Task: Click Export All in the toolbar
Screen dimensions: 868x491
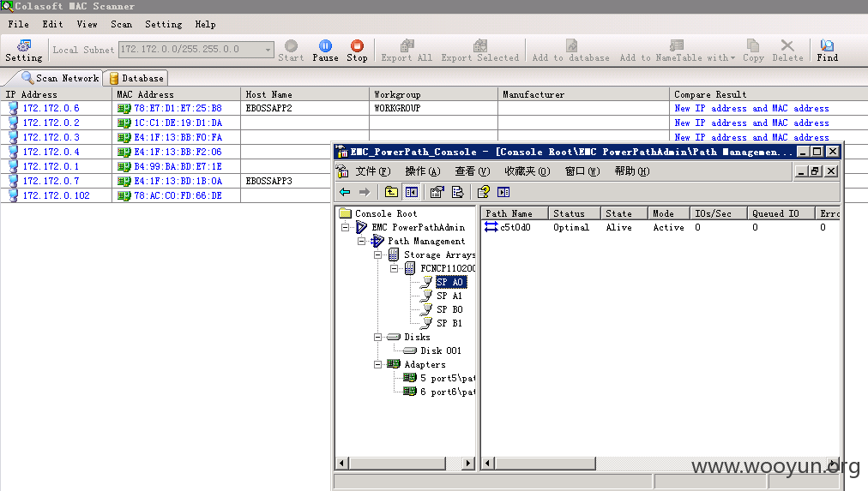Action: (407, 51)
